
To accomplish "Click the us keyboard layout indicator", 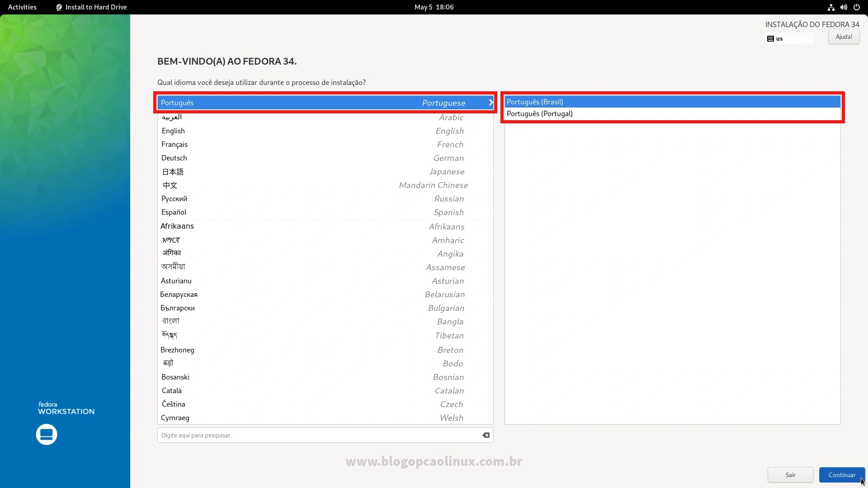I will (x=790, y=39).
